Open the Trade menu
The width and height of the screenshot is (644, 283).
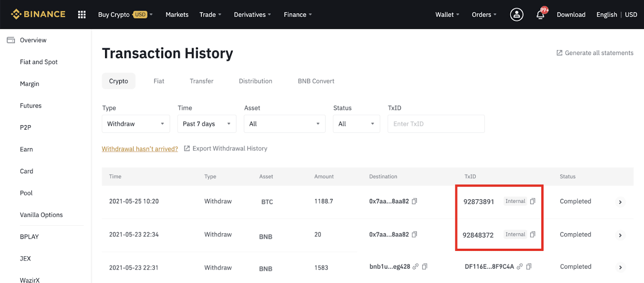tap(211, 14)
